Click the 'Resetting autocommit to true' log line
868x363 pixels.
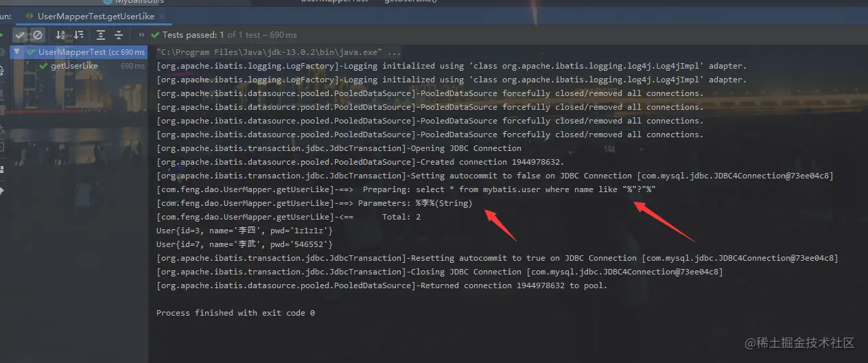[497, 258]
